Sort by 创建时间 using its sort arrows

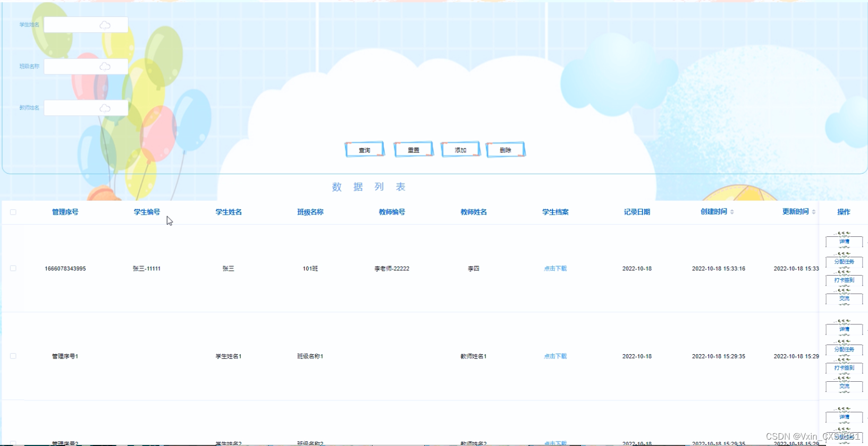coord(732,212)
